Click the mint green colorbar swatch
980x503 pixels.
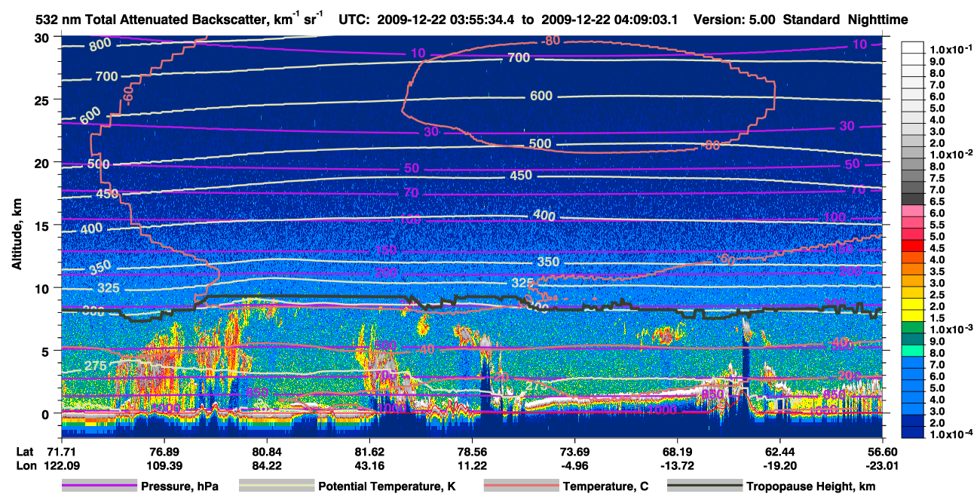pos(913,352)
